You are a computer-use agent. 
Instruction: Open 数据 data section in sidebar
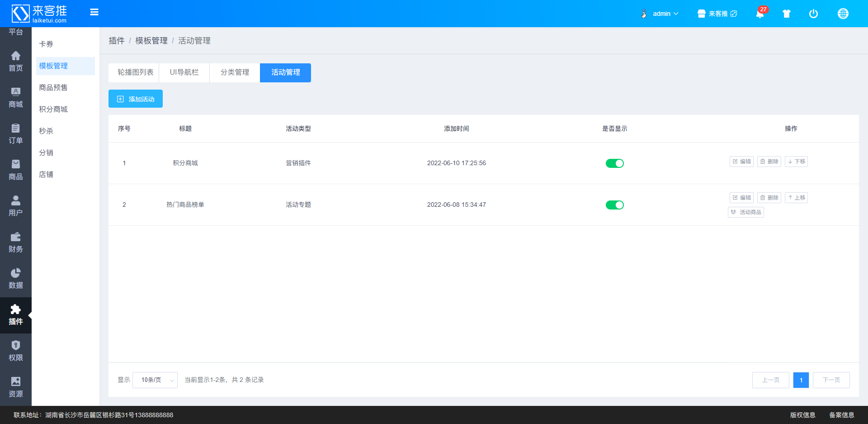click(16, 279)
